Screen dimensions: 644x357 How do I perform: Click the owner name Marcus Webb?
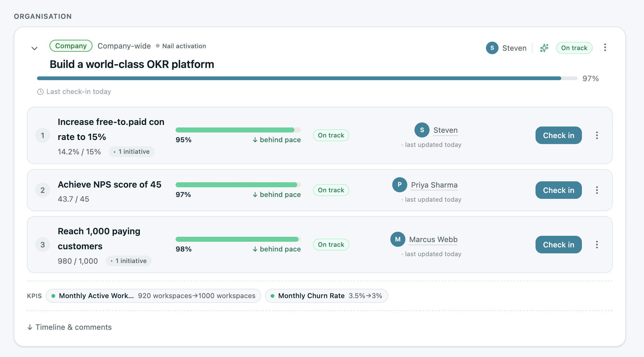click(x=433, y=240)
